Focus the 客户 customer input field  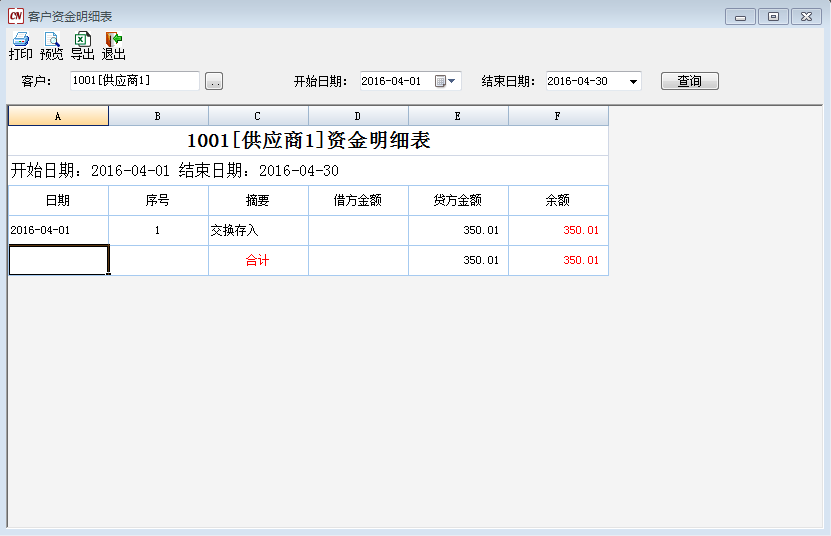click(x=135, y=81)
